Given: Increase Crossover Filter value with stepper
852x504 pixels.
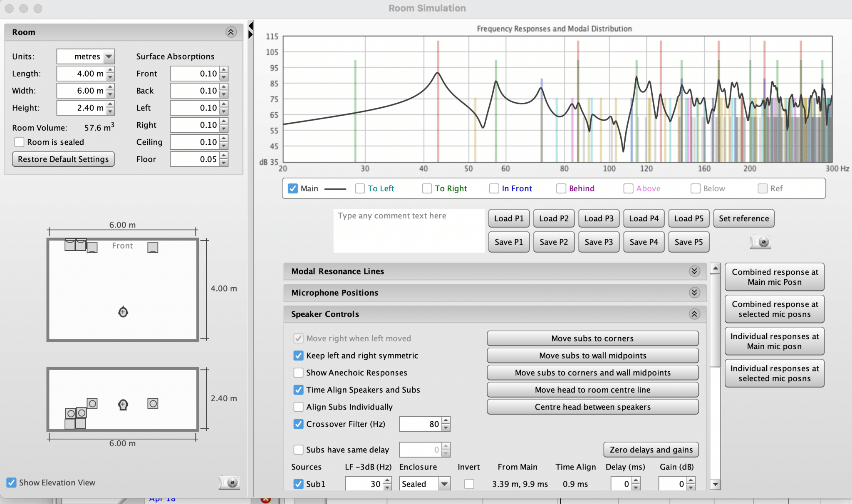Looking at the screenshot, I should [x=446, y=420].
